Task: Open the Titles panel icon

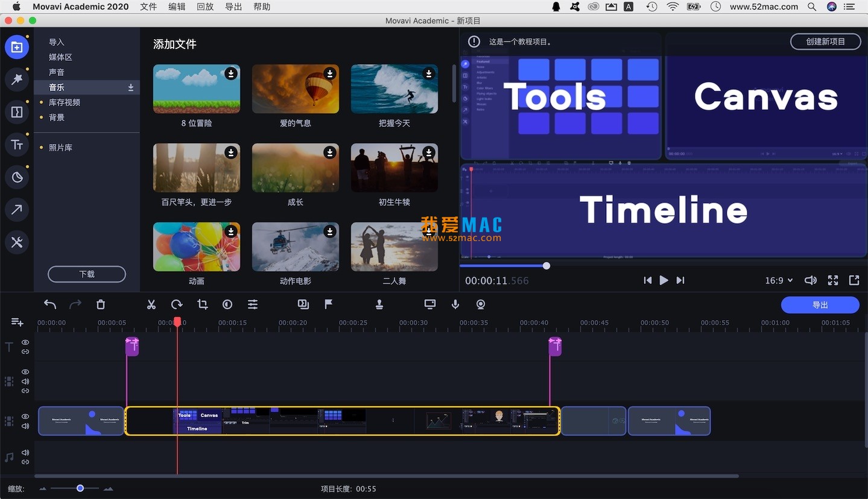Action: point(17,145)
